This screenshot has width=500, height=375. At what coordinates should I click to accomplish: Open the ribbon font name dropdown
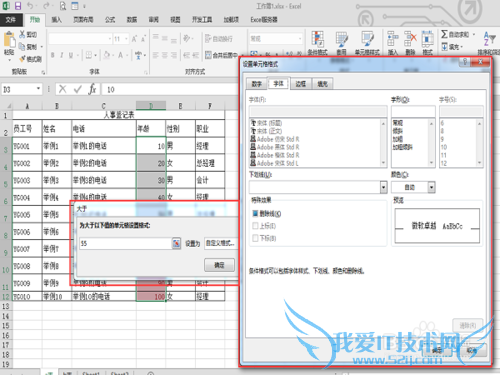(x=110, y=39)
